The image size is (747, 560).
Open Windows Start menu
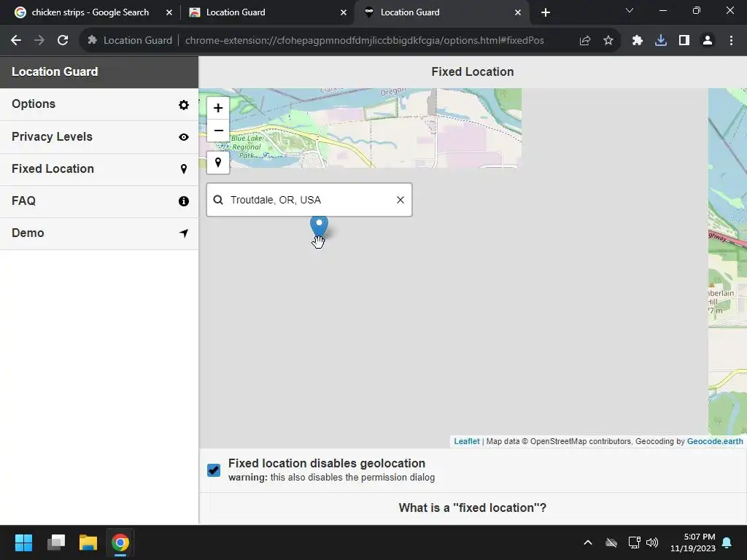tap(23, 542)
